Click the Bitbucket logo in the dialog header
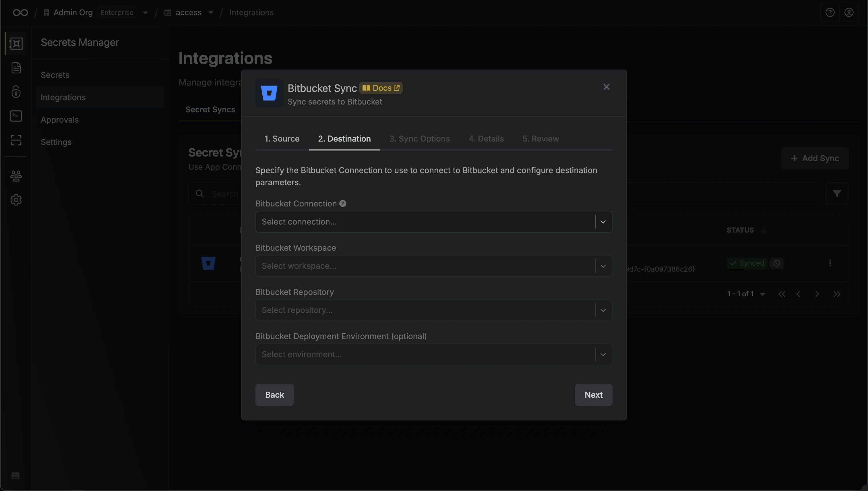This screenshot has width=868, height=491. (269, 93)
